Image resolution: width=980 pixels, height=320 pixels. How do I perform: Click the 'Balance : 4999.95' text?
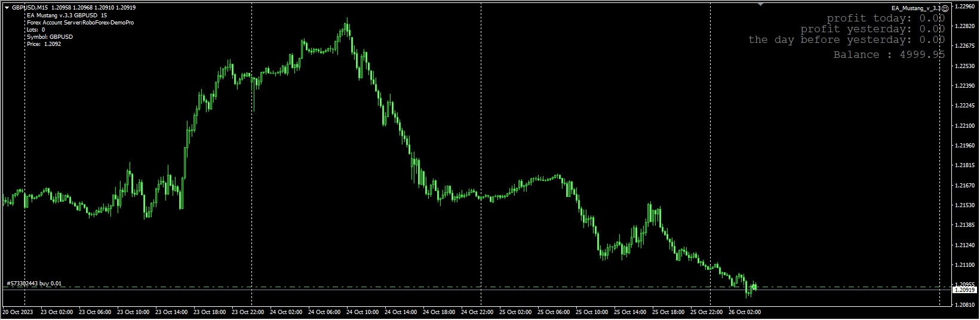(x=889, y=55)
